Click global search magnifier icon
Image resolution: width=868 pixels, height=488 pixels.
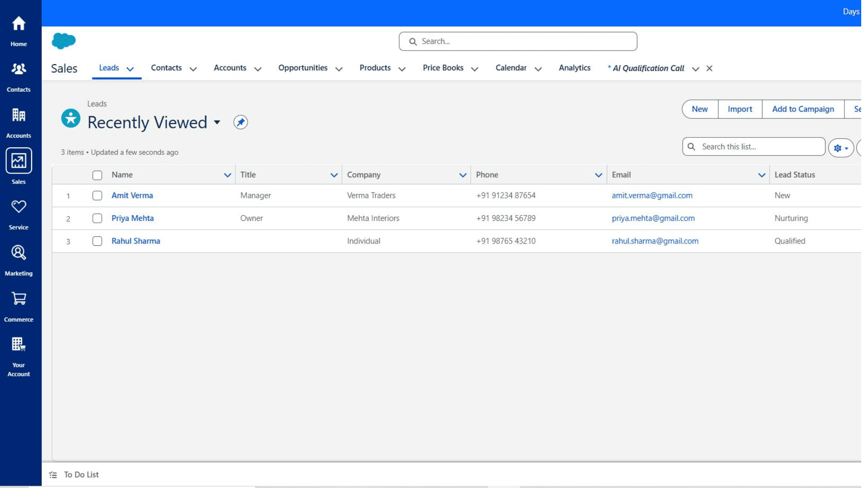click(413, 42)
